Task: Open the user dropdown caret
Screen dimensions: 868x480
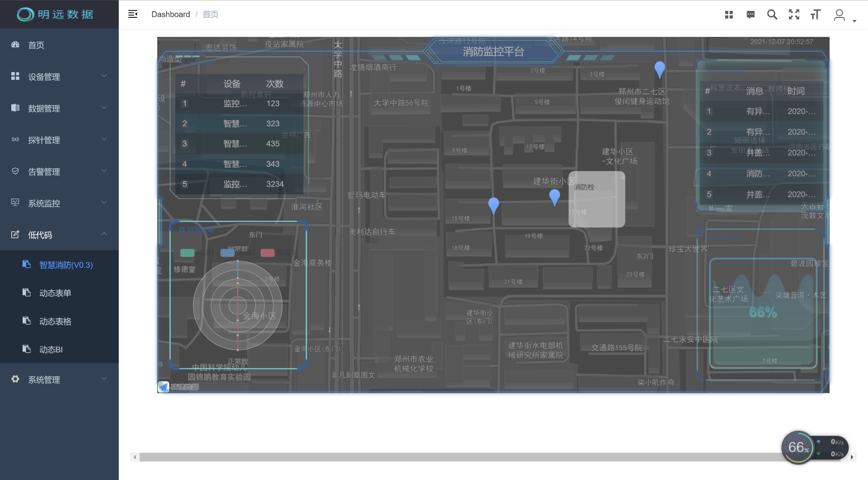Action: click(x=854, y=21)
